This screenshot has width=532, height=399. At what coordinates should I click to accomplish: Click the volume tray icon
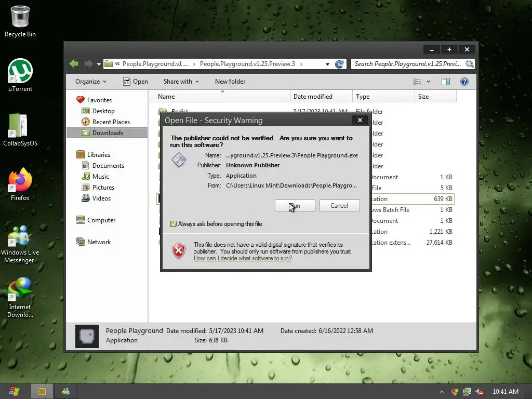pyautogui.click(x=480, y=392)
